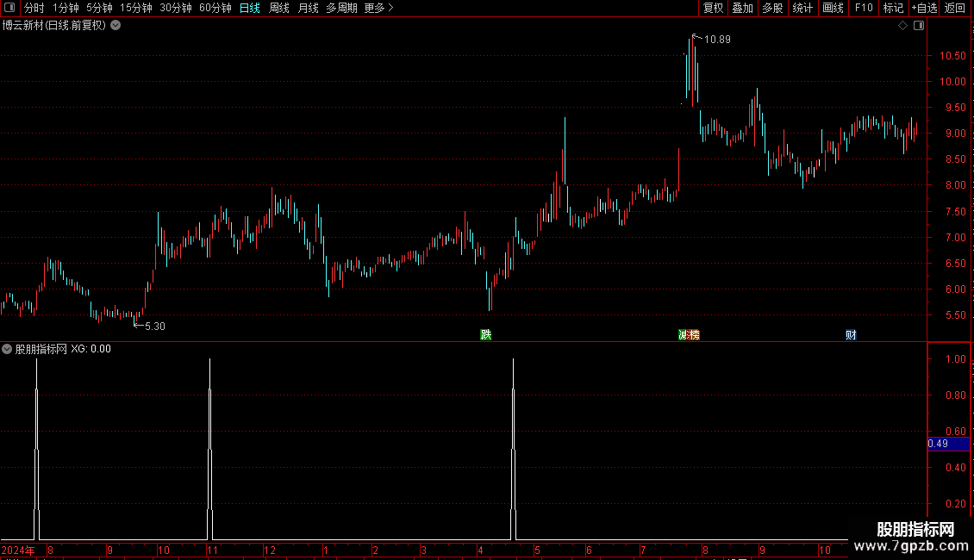The height and width of the screenshot is (560, 974).
Task: Open the 多股 multi-stock view
Action: tap(773, 8)
